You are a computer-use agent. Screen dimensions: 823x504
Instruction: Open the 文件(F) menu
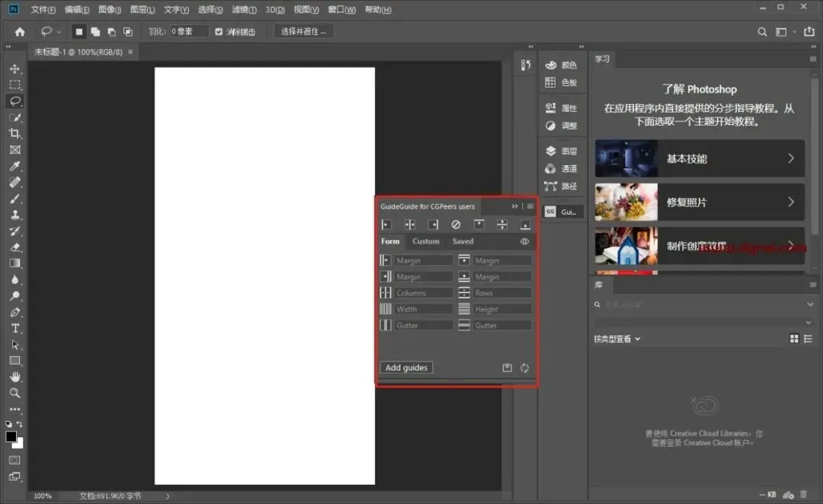[x=43, y=9]
